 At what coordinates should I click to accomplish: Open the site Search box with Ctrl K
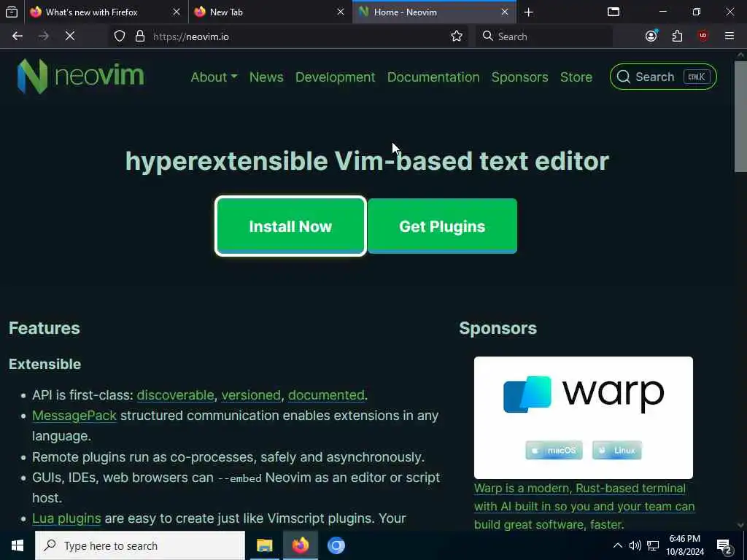[663, 77]
